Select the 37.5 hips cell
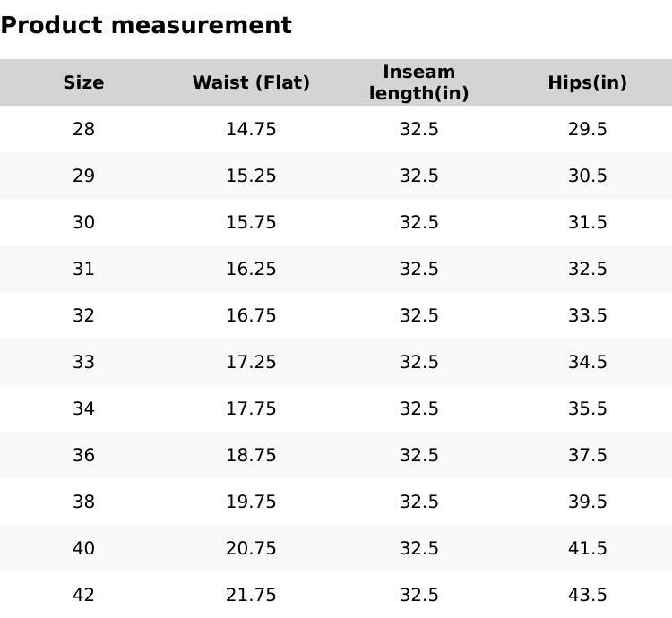This screenshot has height=618, width=672. (x=587, y=455)
